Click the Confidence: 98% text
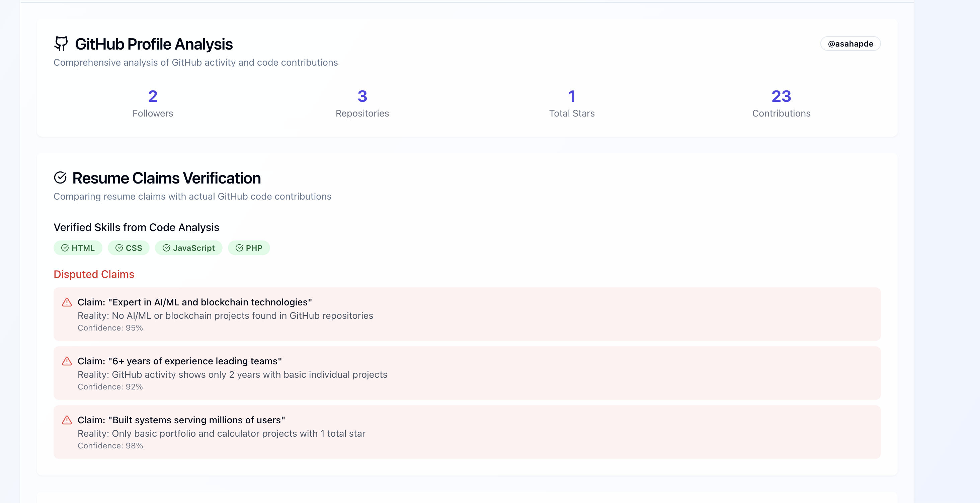Viewport: 980px width, 503px height. click(x=110, y=445)
